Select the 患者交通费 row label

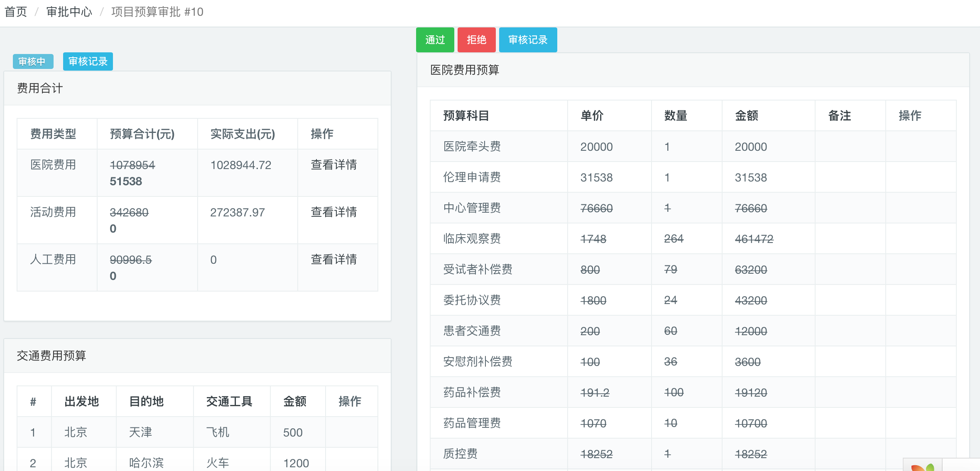click(472, 331)
